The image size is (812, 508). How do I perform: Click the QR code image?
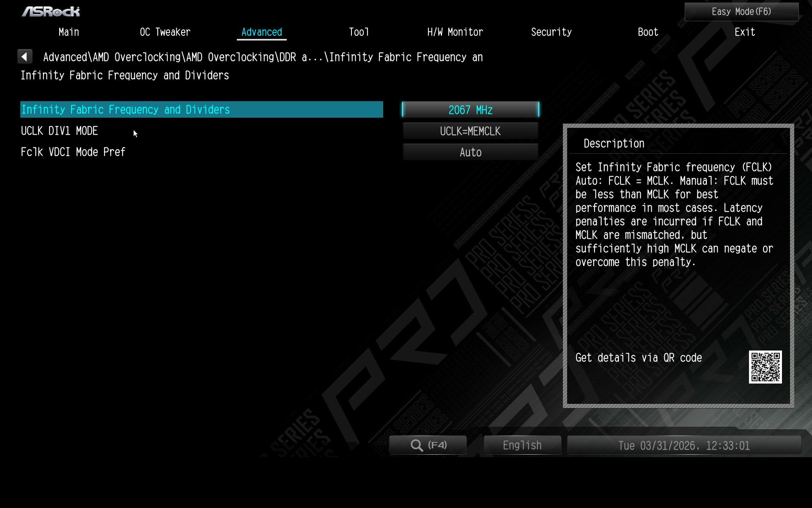(765, 367)
